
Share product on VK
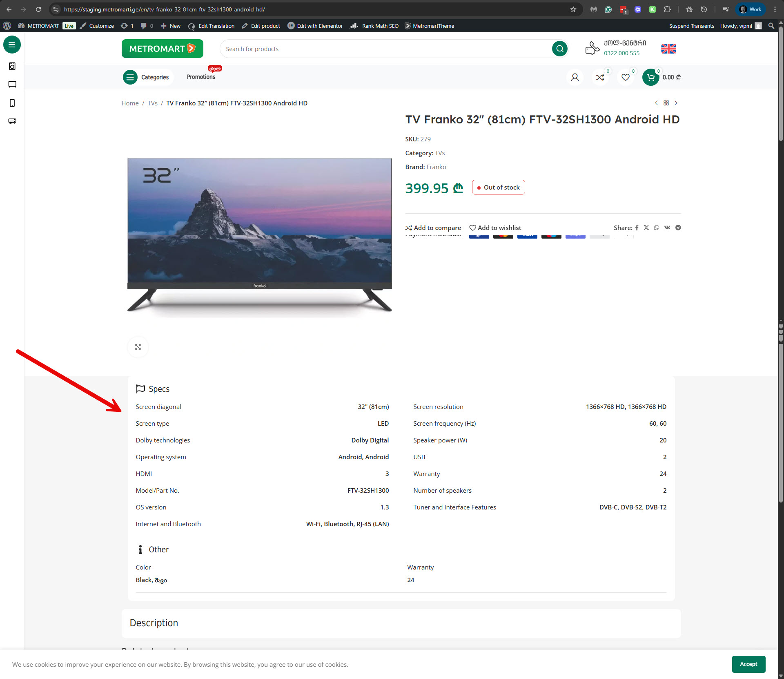click(x=667, y=228)
